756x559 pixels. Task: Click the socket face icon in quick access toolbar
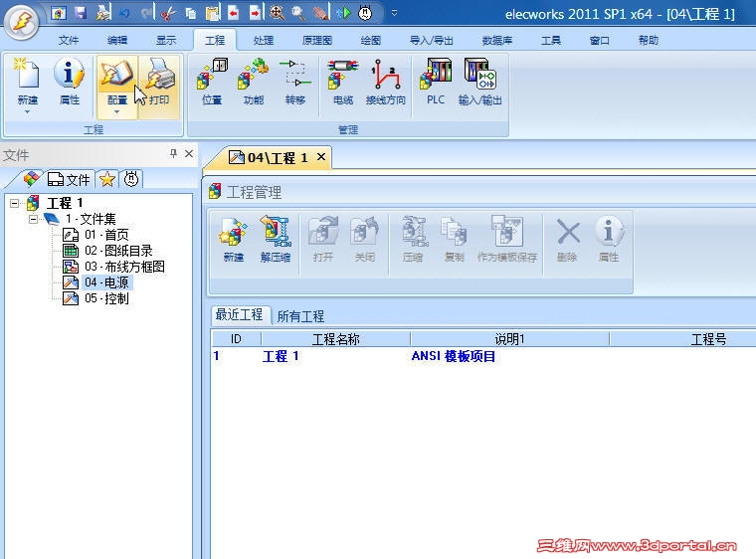(x=365, y=13)
